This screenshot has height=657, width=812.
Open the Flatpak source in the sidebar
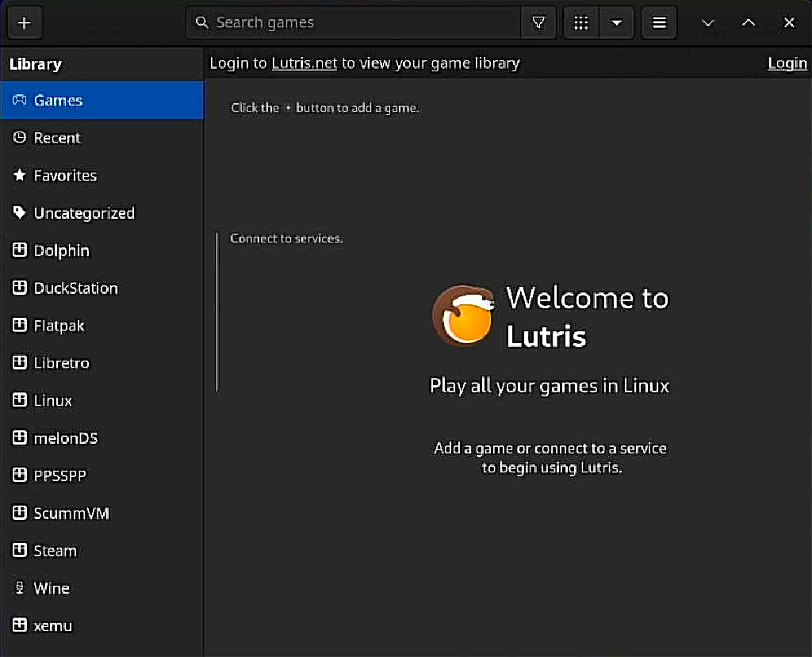(58, 325)
